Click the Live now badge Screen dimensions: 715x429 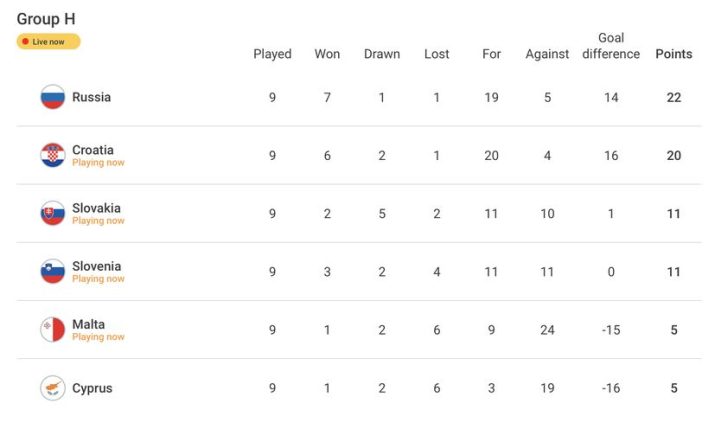48,42
